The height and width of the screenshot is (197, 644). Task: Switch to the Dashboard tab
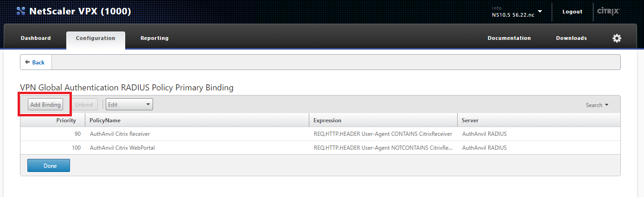36,38
